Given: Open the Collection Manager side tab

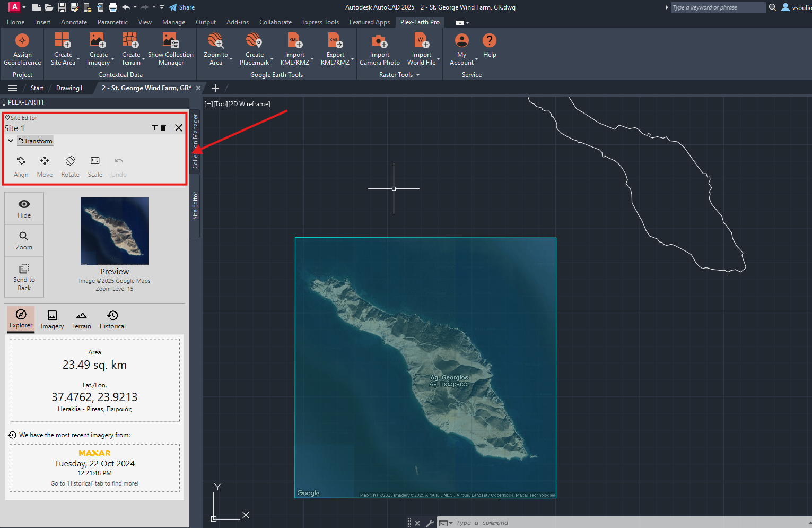Looking at the screenshot, I should tap(195, 141).
